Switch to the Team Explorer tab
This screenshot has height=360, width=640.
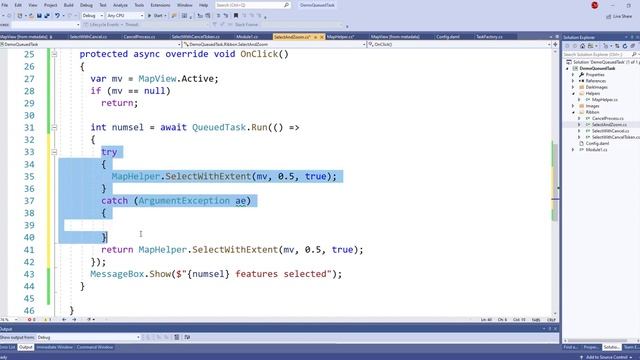tap(631, 347)
